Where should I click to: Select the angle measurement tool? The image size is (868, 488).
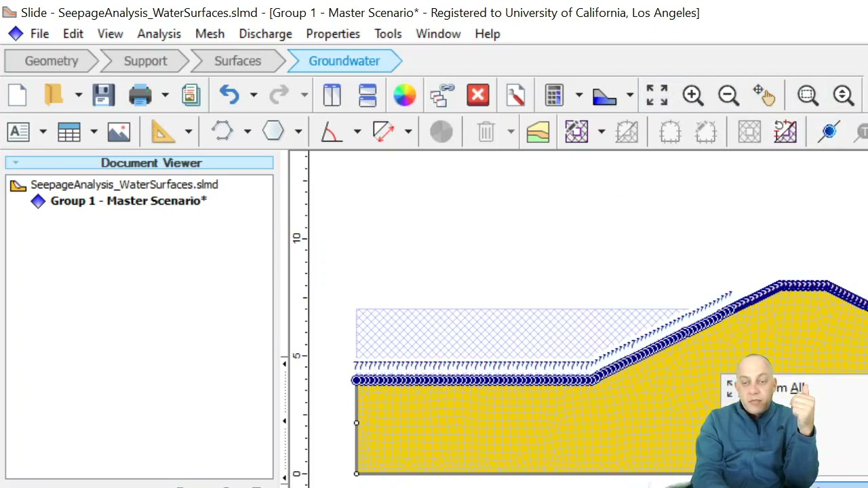pos(332,131)
